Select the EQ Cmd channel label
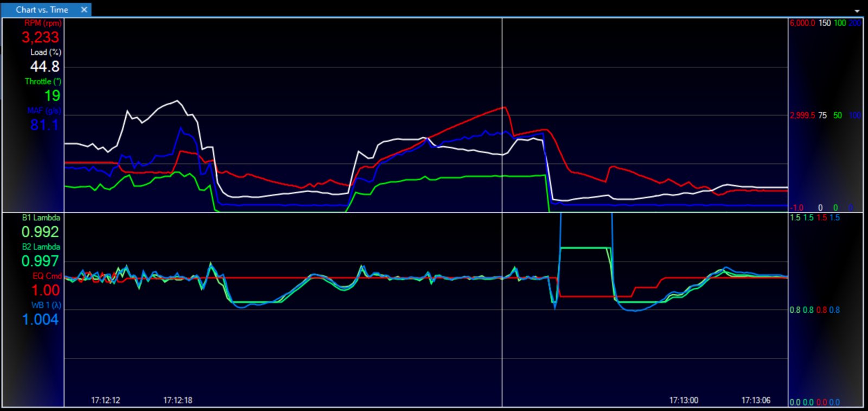The width and height of the screenshot is (868, 411). pos(47,276)
